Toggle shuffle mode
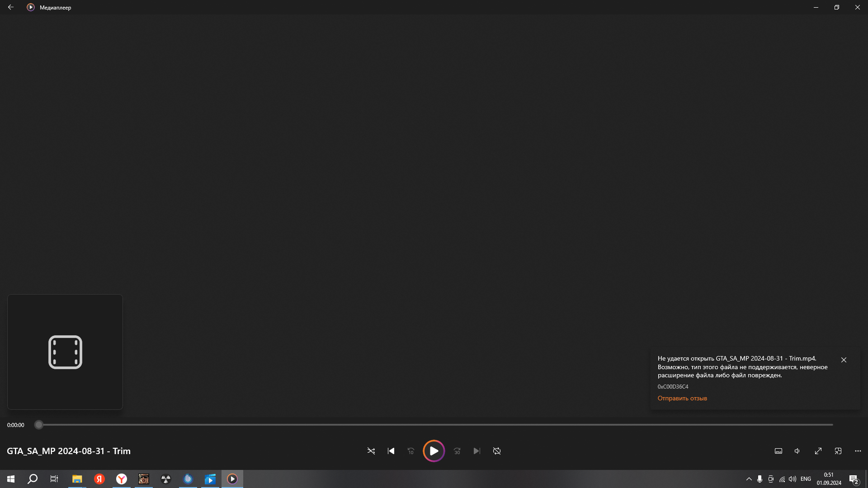 coord(371,451)
